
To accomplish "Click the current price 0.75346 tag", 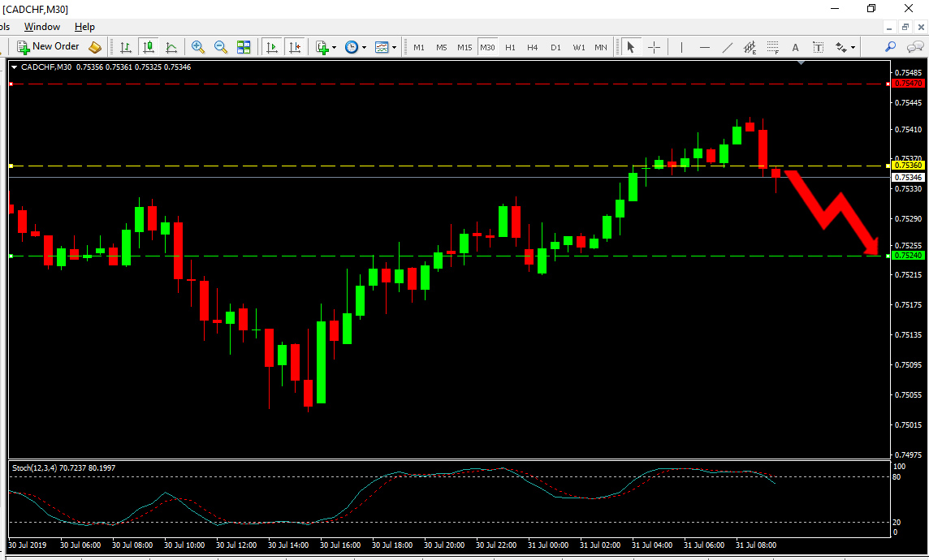I will pyautogui.click(x=909, y=177).
